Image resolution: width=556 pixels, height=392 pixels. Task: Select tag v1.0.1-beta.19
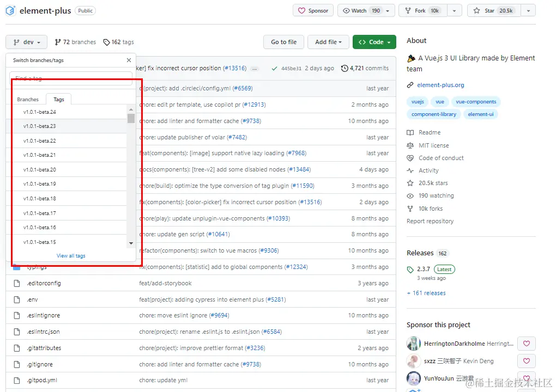[67, 184]
